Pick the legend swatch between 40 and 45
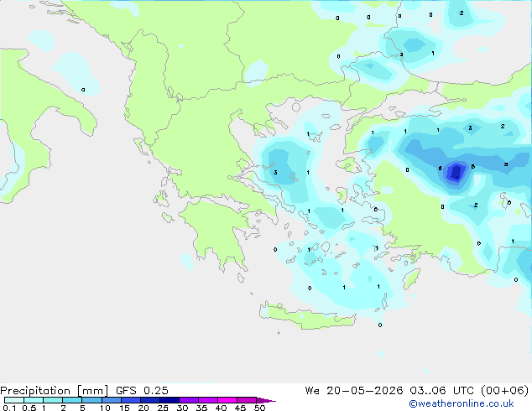Screen dimensions: 532x411 (227, 400)
